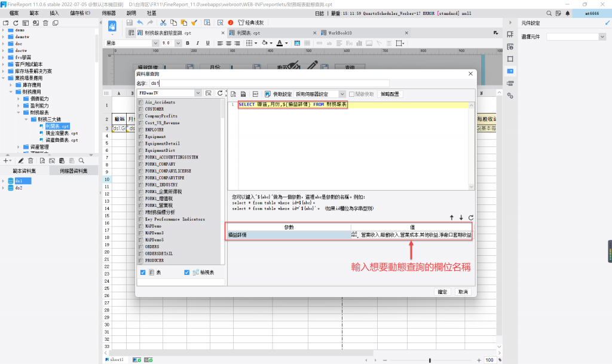The height and width of the screenshot is (364, 612).
Task: Toggle the 表 checkbox under the table list
Action: click(x=143, y=273)
